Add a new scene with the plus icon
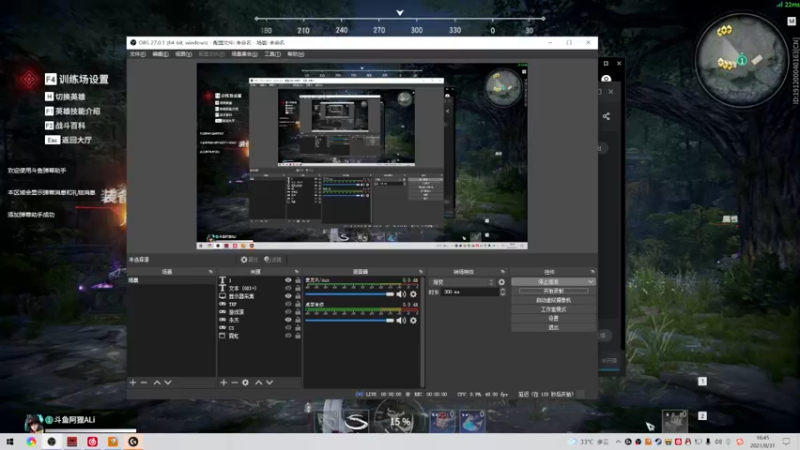 pos(133,382)
